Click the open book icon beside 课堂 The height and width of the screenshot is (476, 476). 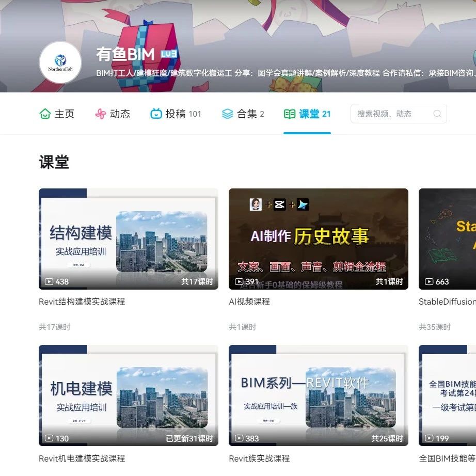coord(289,114)
